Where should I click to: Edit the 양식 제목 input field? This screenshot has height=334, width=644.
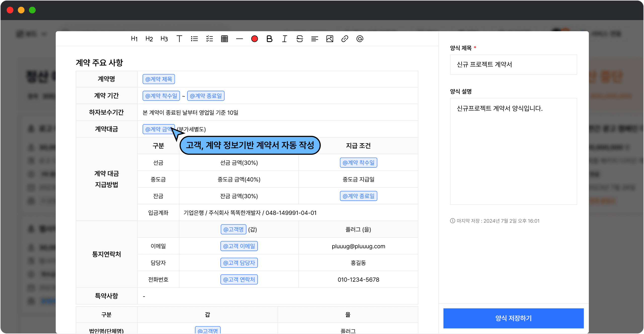(513, 65)
